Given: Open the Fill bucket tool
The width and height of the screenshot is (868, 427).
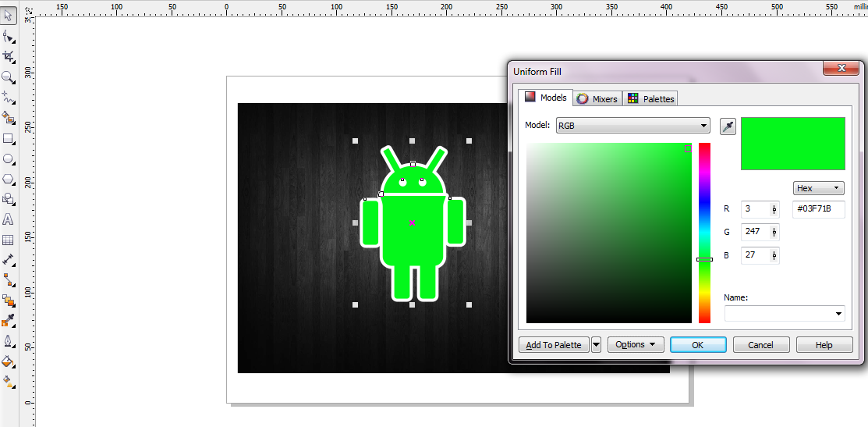Looking at the screenshot, I should click(9, 361).
